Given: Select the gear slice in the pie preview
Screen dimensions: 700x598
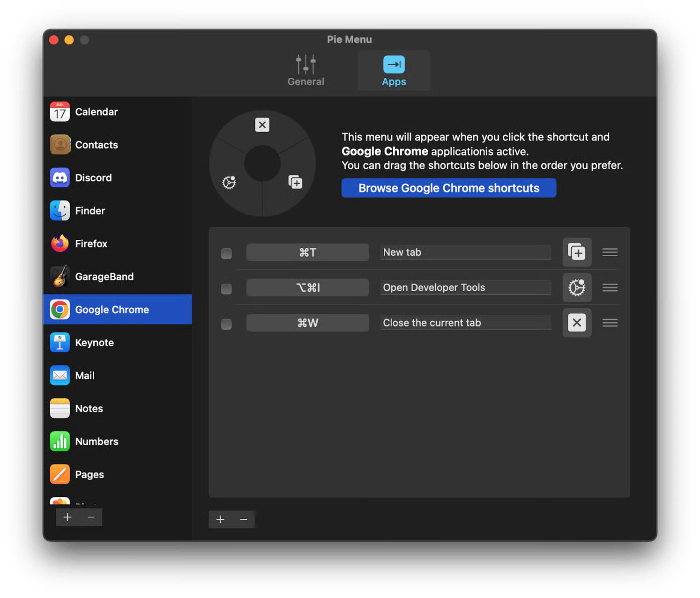Looking at the screenshot, I should click(229, 182).
